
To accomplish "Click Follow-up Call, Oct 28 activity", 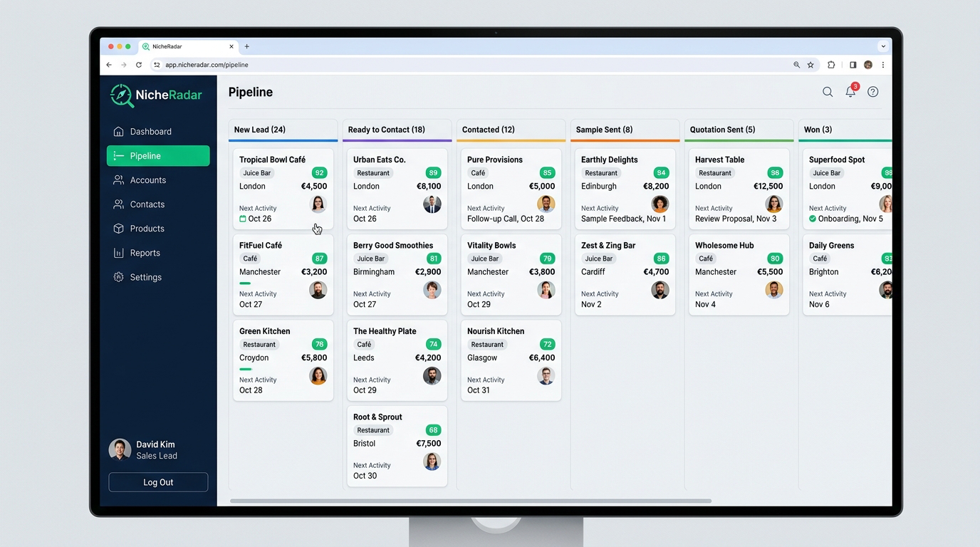I will click(x=506, y=219).
